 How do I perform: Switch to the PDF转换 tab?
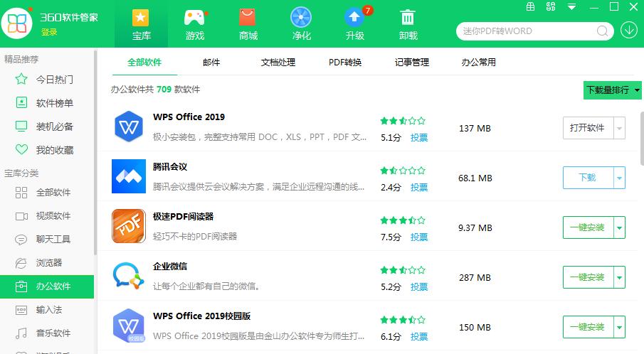[345, 63]
